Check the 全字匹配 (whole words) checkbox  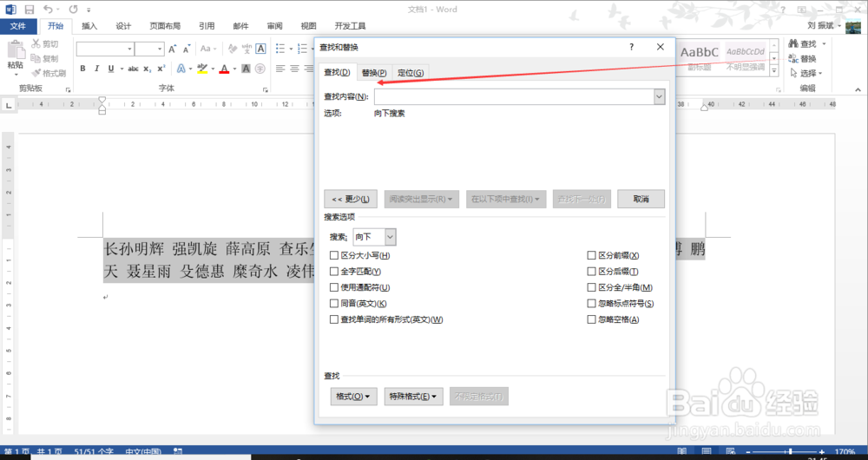pyautogui.click(x=334, y=272)
